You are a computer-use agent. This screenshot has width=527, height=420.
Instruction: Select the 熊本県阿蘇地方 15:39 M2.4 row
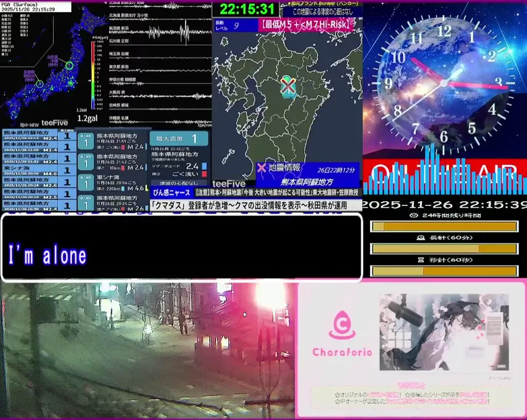[x=39, y=206]
